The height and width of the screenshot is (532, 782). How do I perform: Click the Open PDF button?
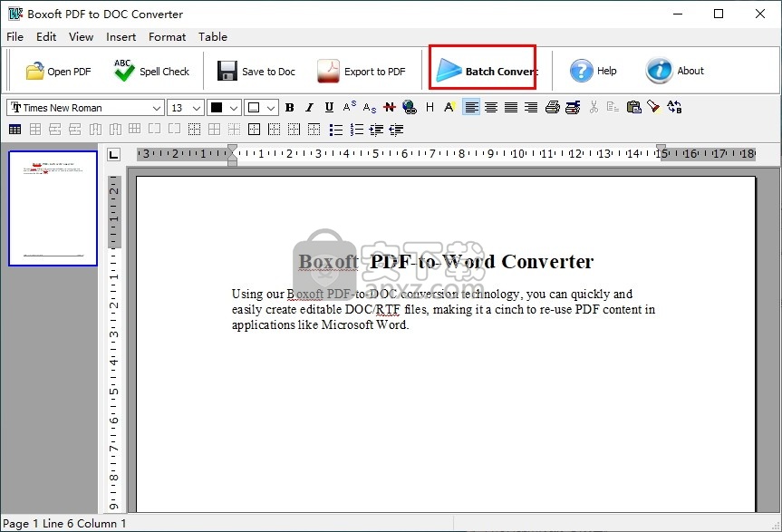pyautogui.click(x=58, y=71)
